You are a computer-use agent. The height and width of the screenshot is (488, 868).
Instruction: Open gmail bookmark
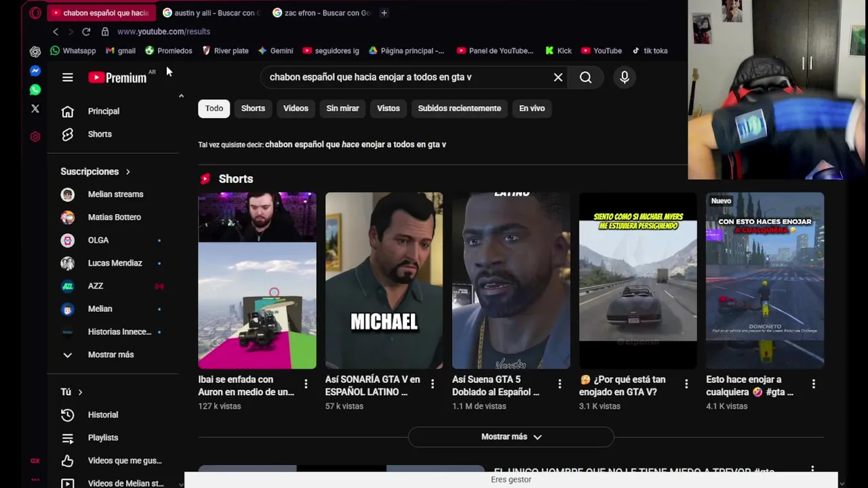[121, 51]
